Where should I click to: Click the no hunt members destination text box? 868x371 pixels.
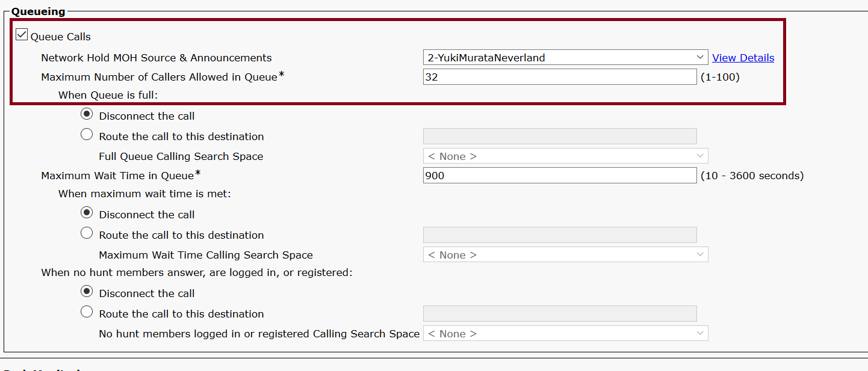click(559, 313)
